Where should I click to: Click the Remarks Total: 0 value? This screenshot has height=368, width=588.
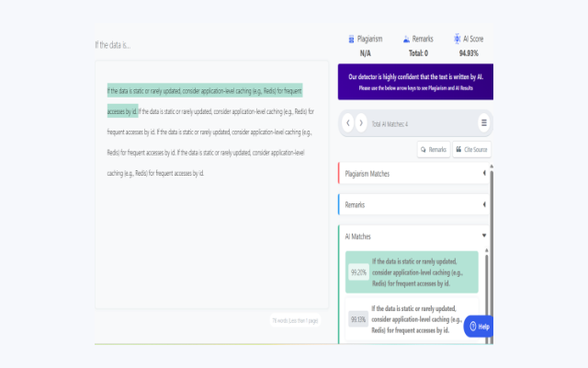418,53
